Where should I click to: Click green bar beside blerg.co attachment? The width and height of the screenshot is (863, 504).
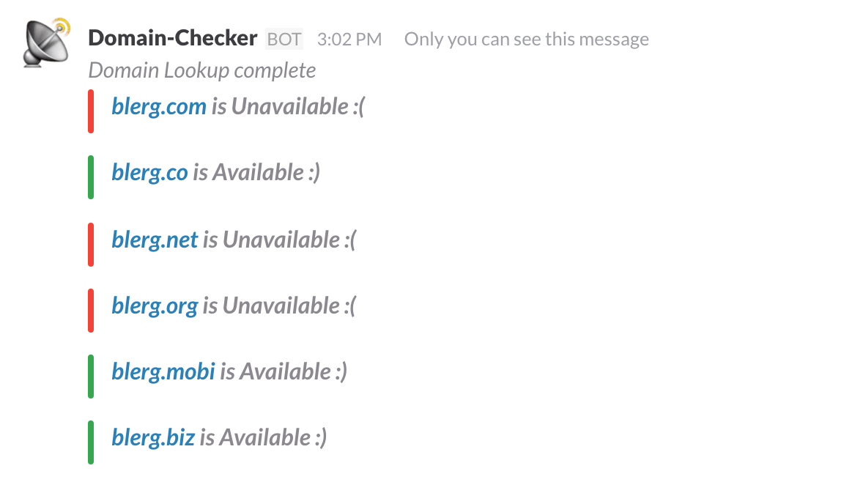(91, 177)
